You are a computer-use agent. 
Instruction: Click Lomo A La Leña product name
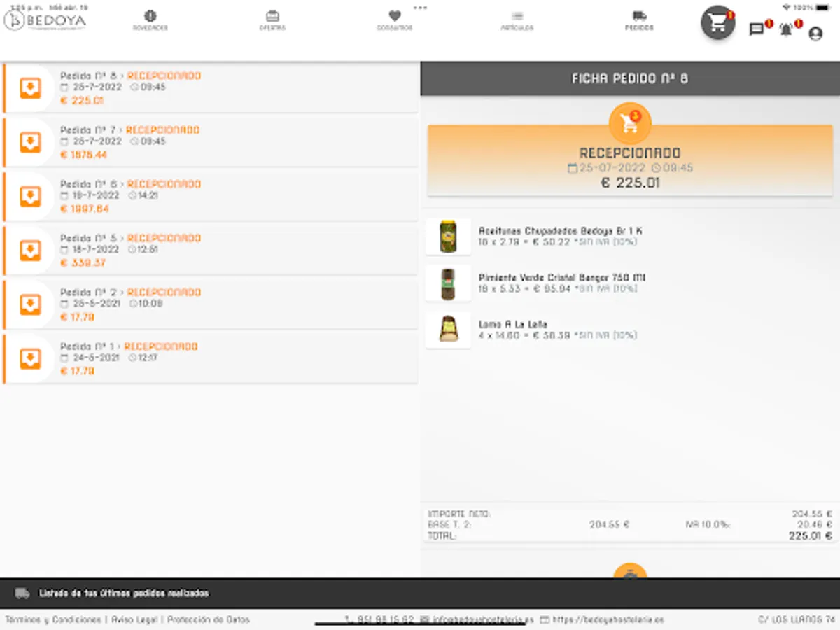tap(513, 324)
